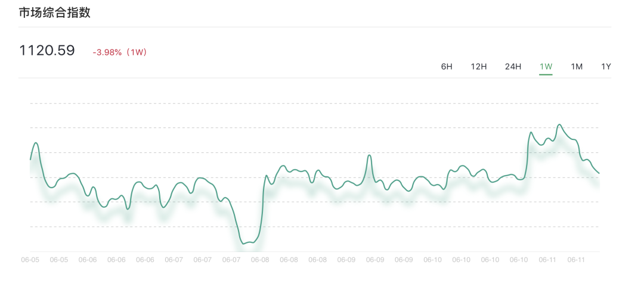This screenshot has height=284, width=644.
Task: Show the 24H chart view
Action: click(x=513, y=67)
